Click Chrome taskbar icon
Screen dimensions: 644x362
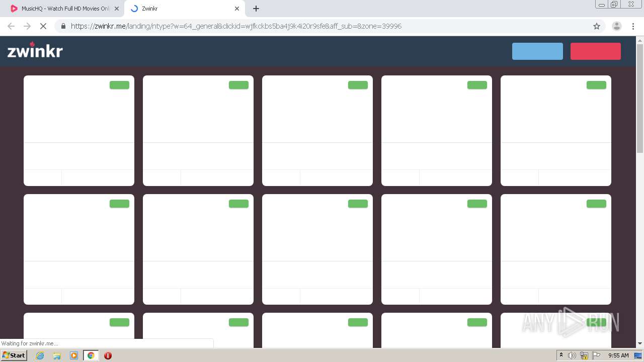91,355
